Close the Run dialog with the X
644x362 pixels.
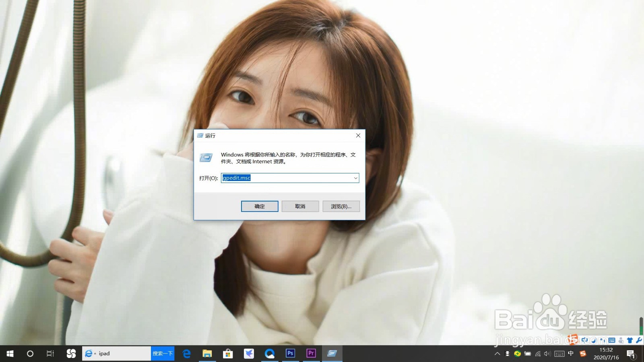pyautogui.click(x=358, y=136)
